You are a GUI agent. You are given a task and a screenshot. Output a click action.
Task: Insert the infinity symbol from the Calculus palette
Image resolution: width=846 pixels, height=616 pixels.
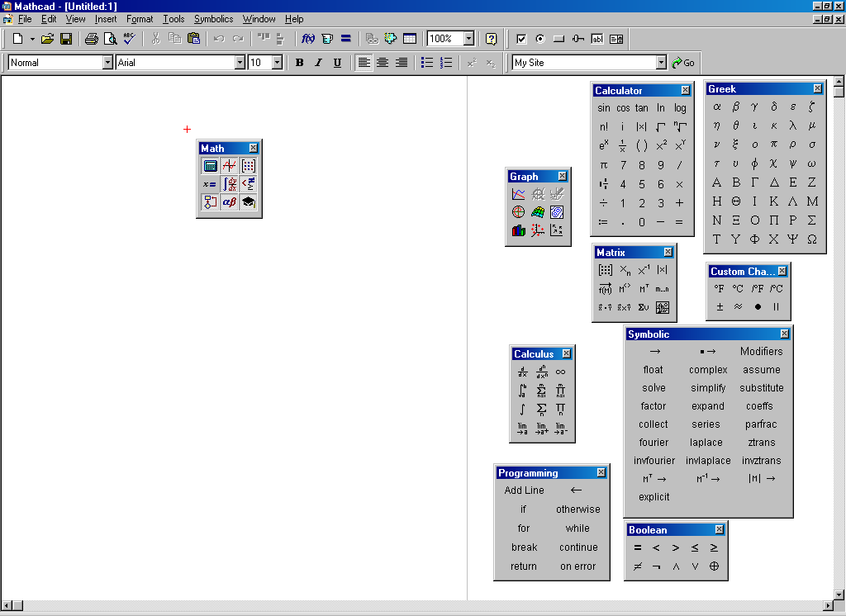pos(561,372)
